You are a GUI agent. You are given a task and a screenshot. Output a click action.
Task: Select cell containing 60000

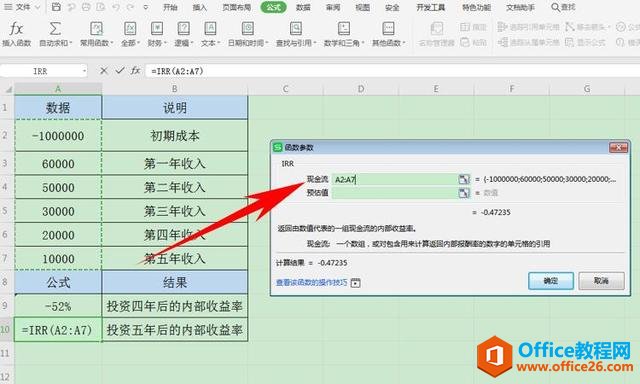pos(58,164)
